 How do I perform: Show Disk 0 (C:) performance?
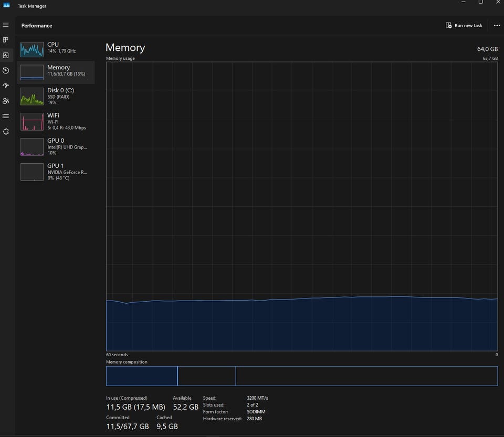click(56, 97)
